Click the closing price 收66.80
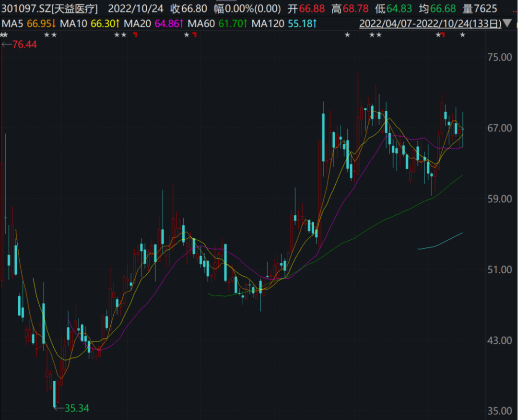This screenshot has height=420, width=518. coord(188,9)
